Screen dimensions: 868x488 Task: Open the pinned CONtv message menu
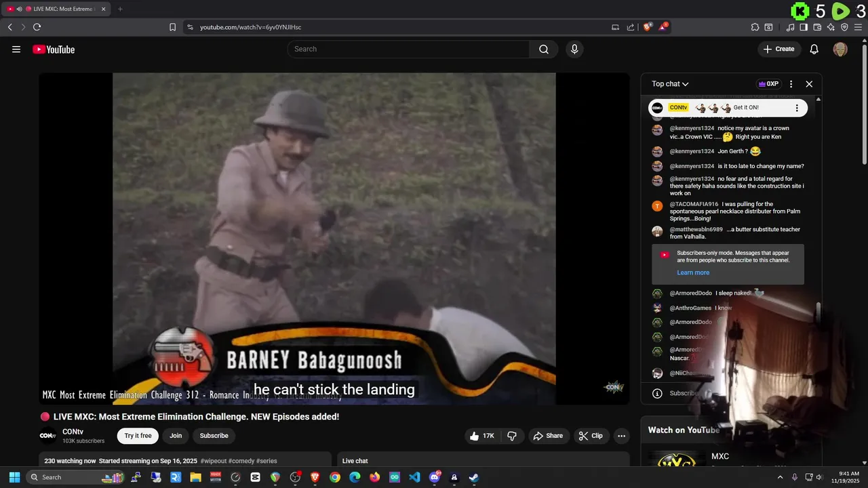[797, 108]
